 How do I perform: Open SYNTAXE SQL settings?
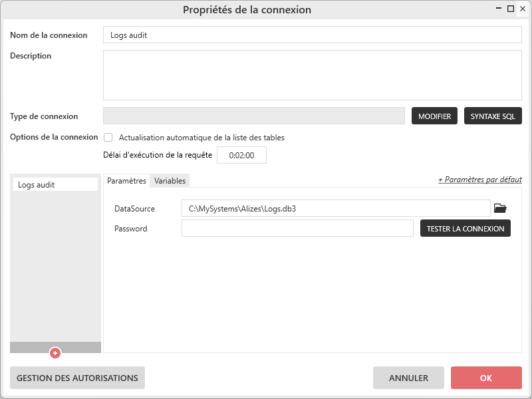493,116
